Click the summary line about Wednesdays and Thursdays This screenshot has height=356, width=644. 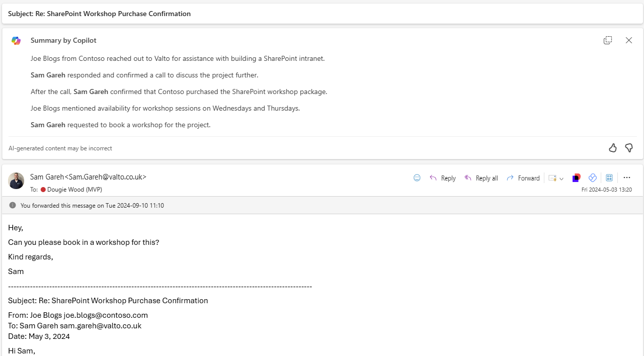coord(165,108)
